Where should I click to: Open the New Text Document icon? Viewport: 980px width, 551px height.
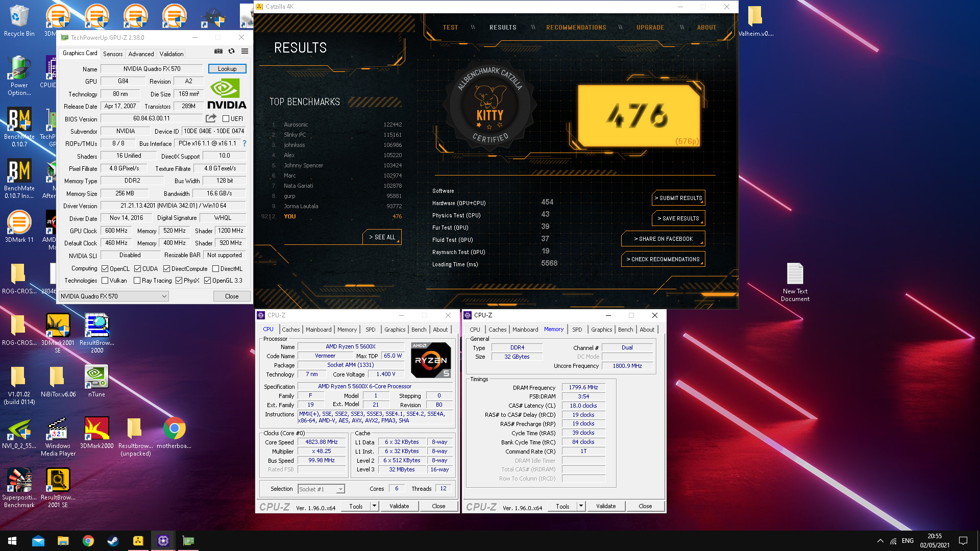click(x=795, y=282)
